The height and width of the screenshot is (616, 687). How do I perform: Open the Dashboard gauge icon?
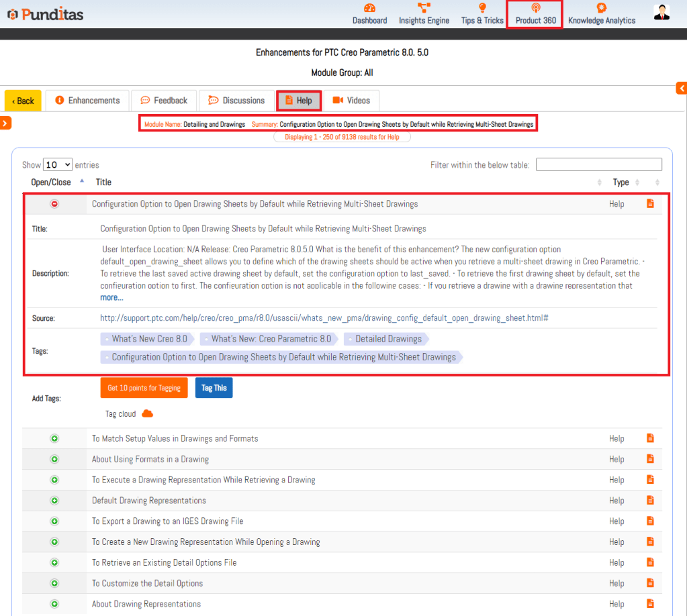369,8
